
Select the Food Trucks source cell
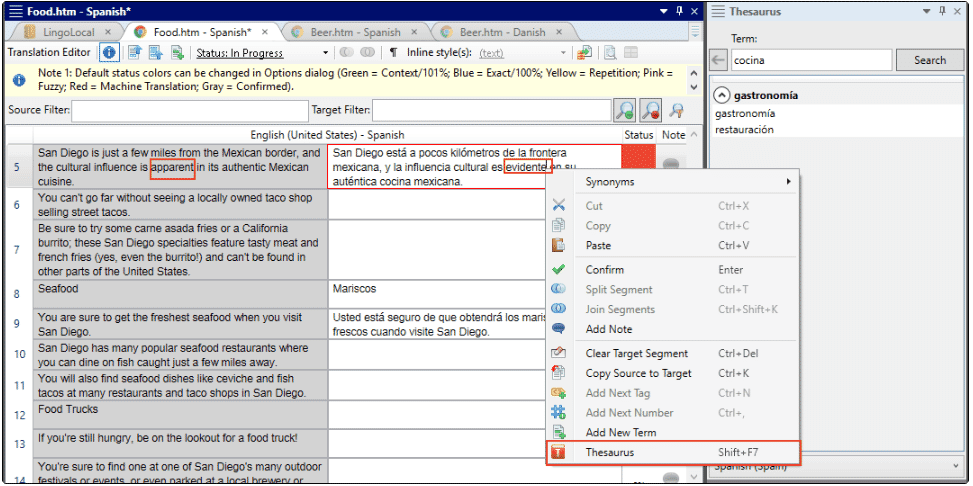181,416
